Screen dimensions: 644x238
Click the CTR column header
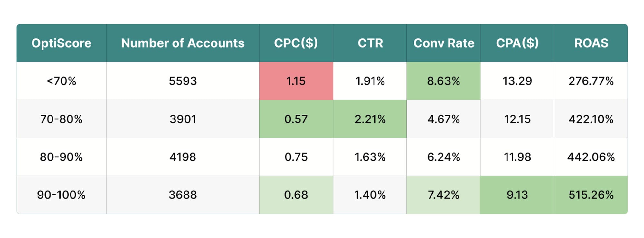click(x=370, y=43)
